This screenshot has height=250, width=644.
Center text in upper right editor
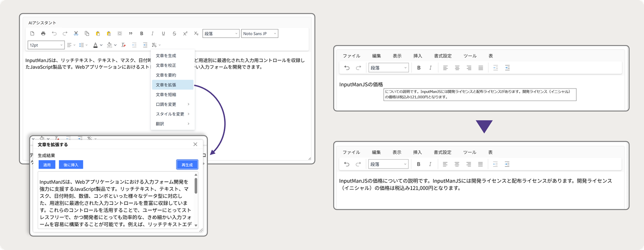pos(457,68)
